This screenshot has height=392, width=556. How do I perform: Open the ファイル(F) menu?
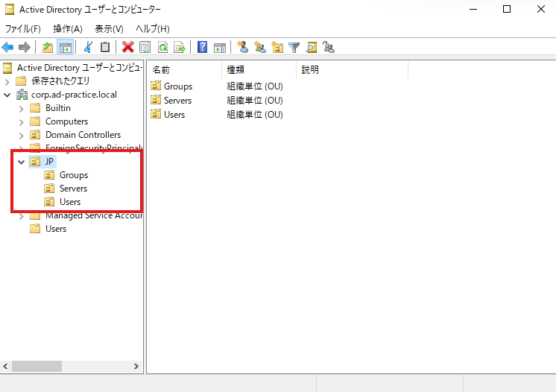coord(22,29)
